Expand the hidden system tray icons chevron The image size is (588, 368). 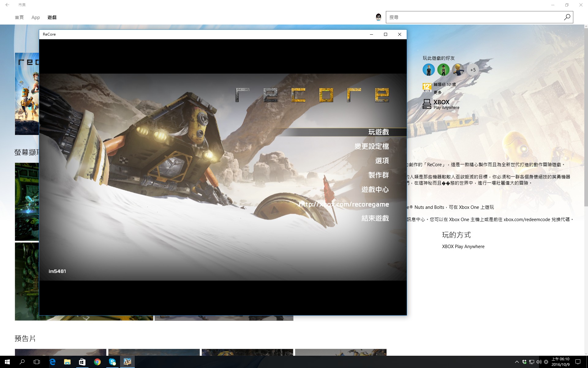517,362
